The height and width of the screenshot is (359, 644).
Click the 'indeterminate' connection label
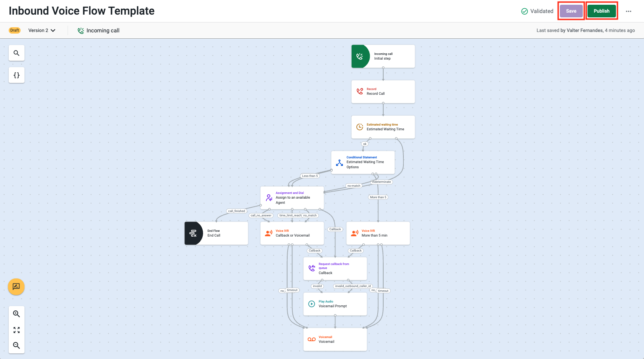[382, 182]
